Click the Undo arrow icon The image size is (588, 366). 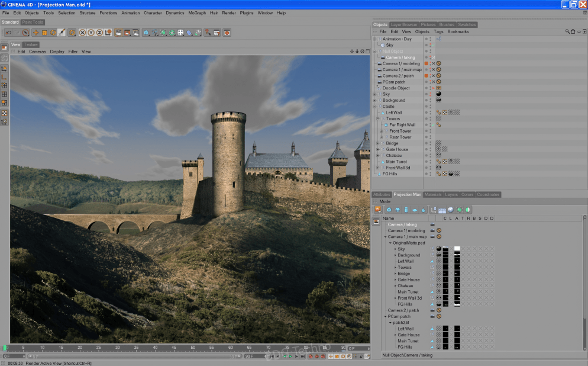8,33
